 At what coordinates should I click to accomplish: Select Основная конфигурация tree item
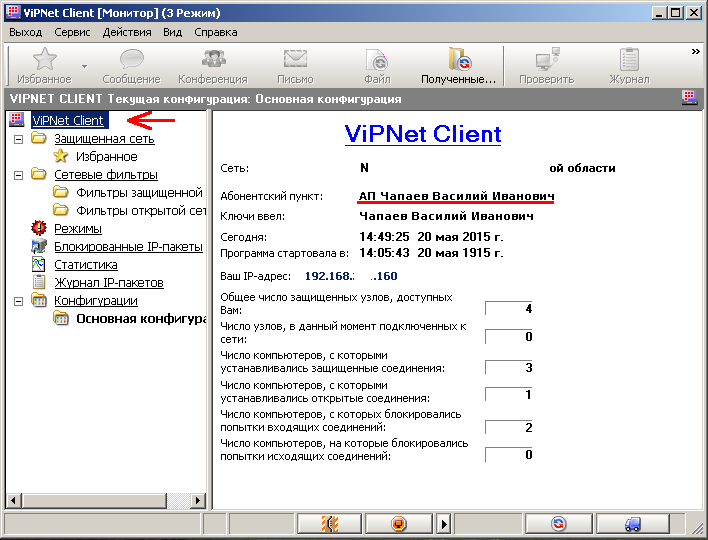point(141,319)
